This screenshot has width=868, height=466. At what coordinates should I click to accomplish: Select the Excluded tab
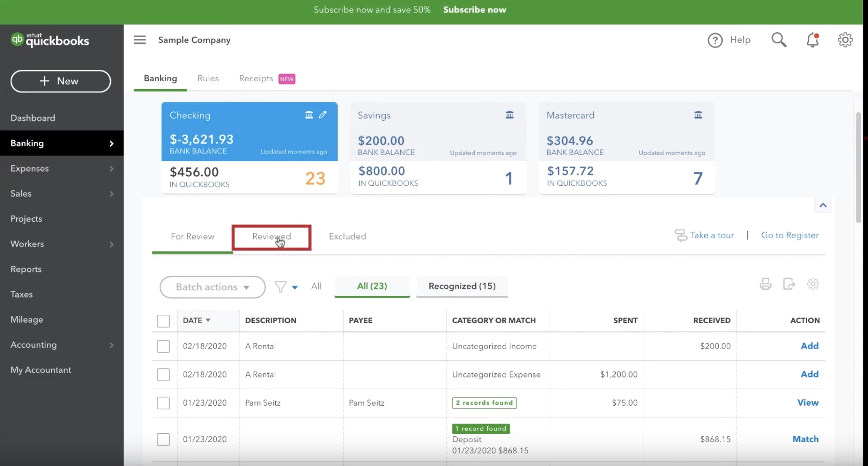click(x=347, y=237)
